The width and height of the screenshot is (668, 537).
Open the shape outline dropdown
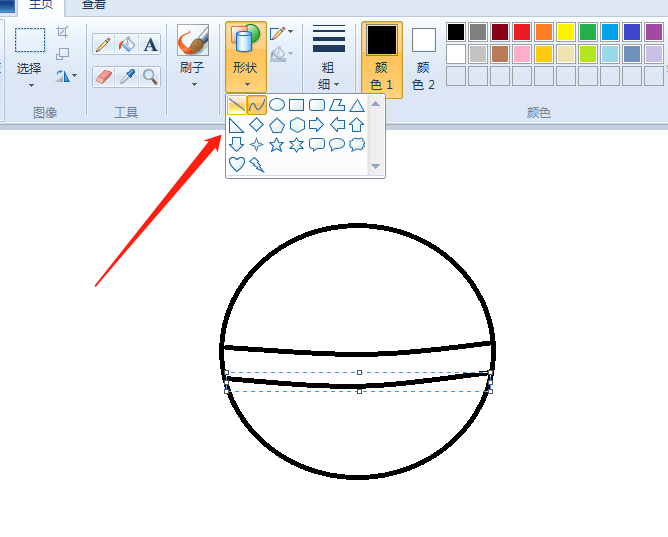(x=281, y=32)
